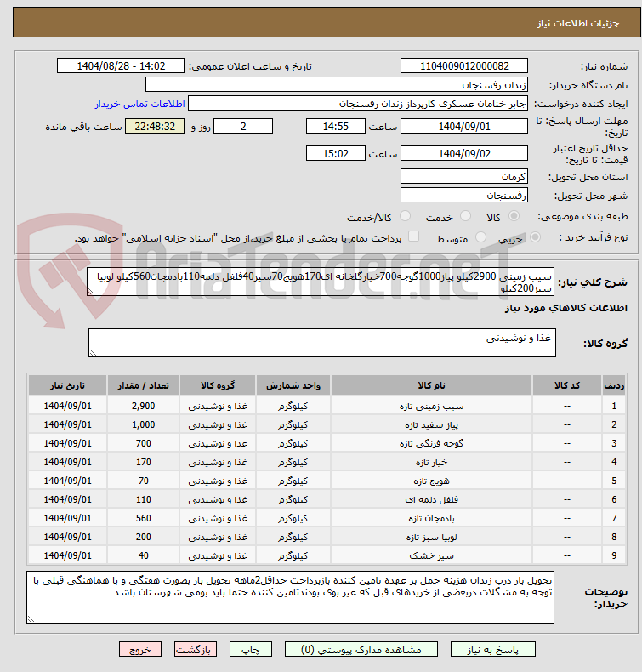Select the کالا radio button

(x=514, y=216)
